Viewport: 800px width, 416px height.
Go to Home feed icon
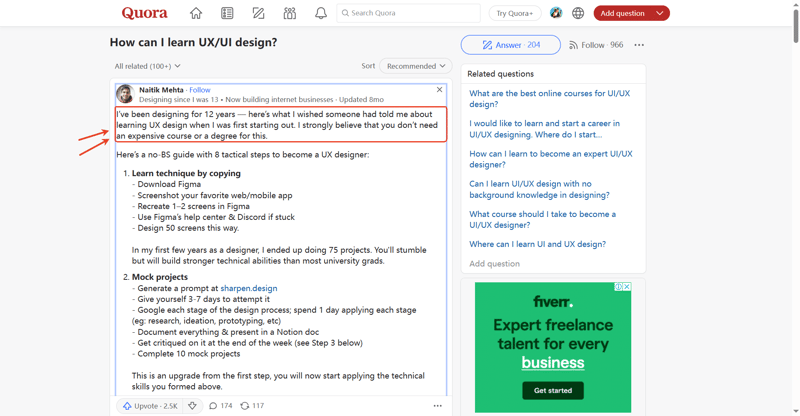[x=196, y=13]
